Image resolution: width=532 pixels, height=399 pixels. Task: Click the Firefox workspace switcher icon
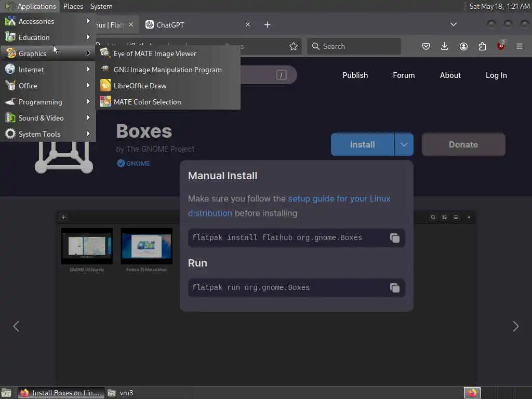click(472, 393)
